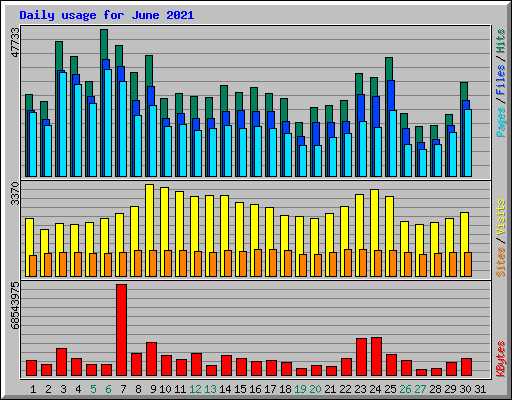
Task: Click green weekend day label 12
Action: coord(195,389)
